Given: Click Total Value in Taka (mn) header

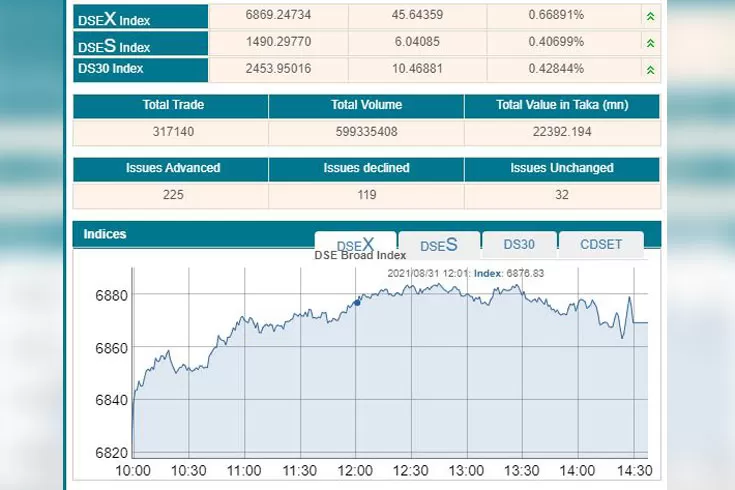Looking at the screenshot, I should point(562,105).
